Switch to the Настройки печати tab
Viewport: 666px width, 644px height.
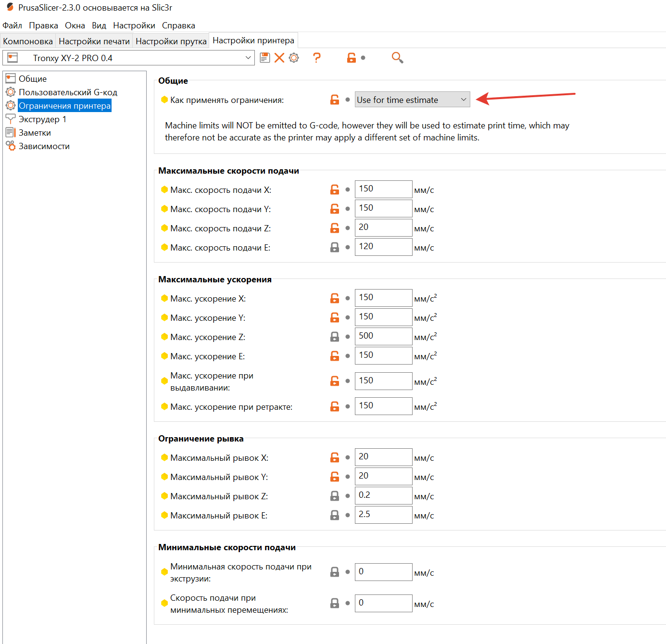click(x=94, y=41)
